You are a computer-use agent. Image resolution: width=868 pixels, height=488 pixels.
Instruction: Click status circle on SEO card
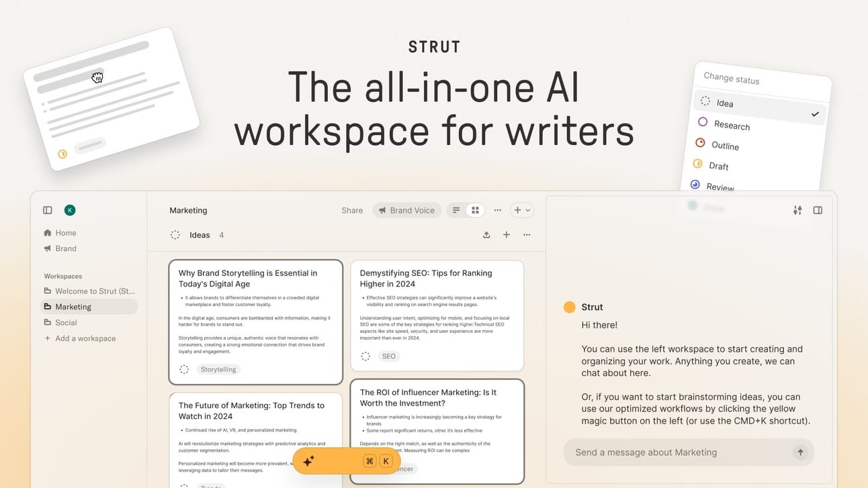365,356
